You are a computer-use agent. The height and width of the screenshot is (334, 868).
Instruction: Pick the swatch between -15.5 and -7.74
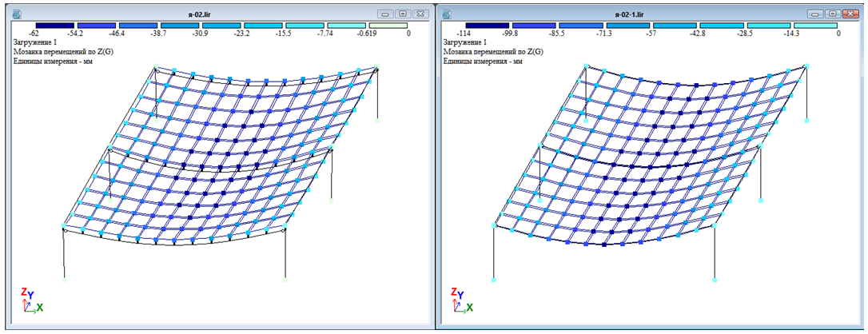tap(305, 26)
